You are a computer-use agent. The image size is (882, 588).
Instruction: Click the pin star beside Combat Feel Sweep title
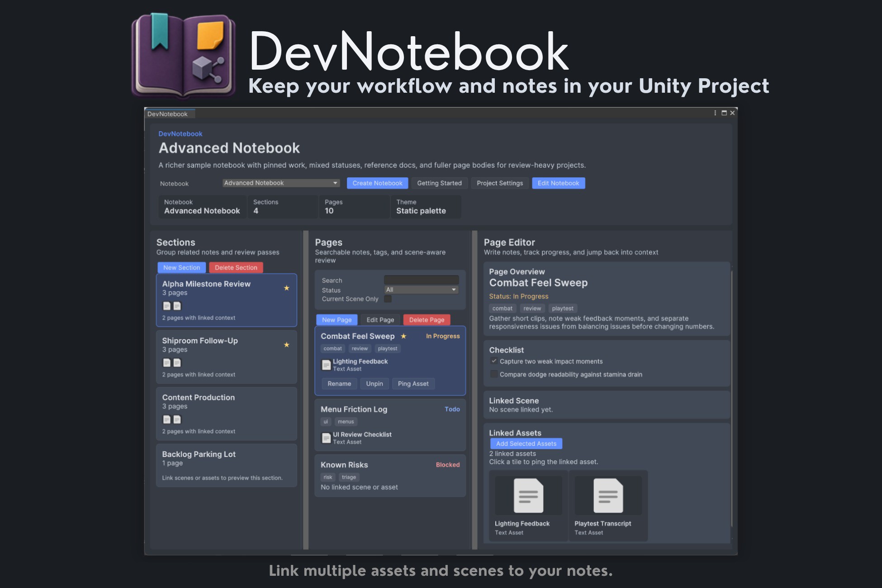pos(403,336)
